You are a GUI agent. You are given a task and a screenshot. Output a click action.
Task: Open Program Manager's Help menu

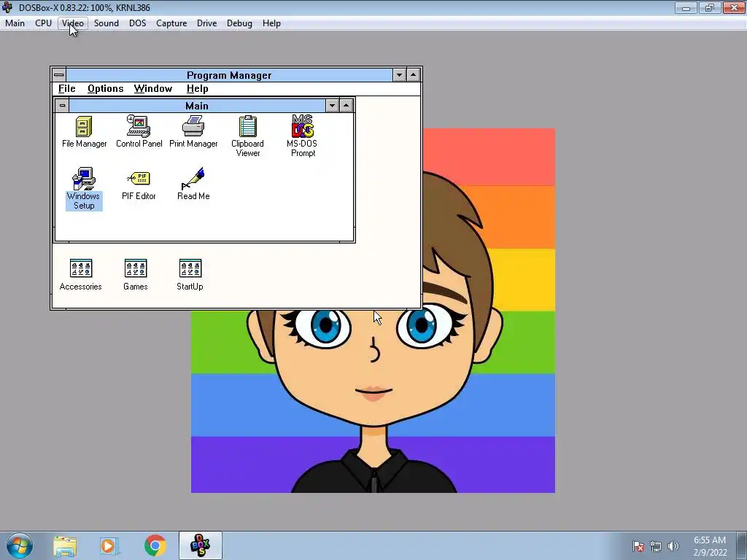(x=197, y=88)
